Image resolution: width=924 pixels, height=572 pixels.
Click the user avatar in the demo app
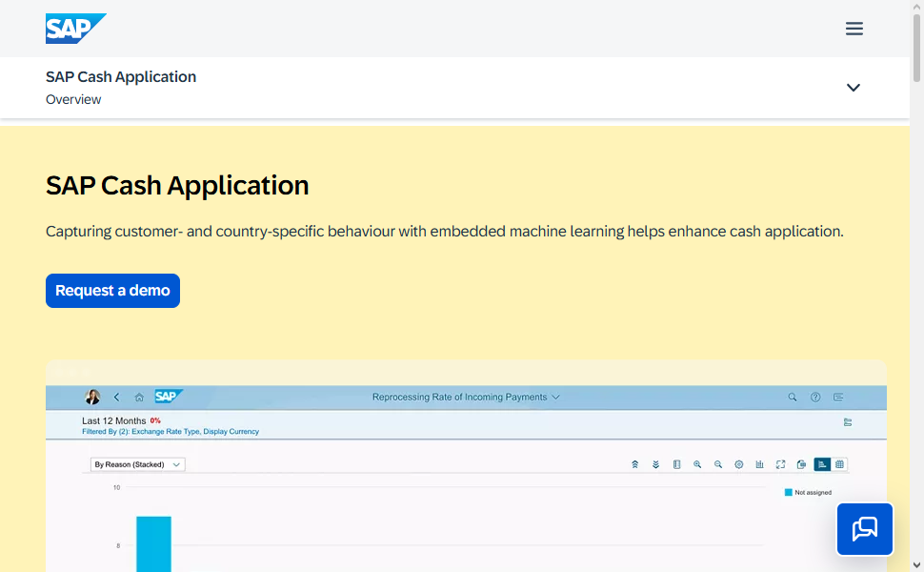tap(92, 397)
